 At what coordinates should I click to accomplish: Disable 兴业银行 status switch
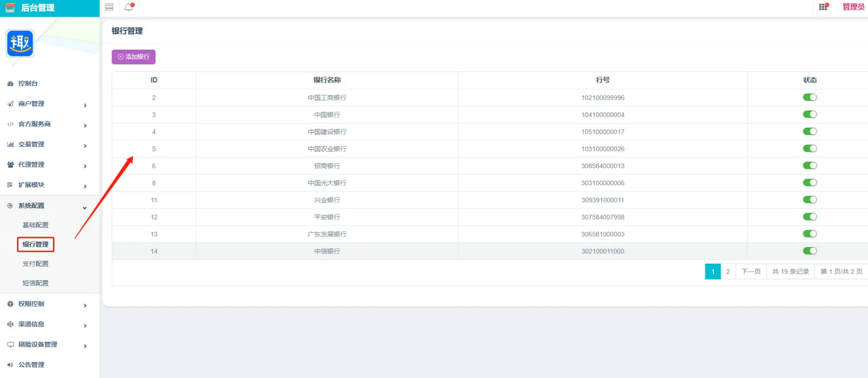coord(810,199)
